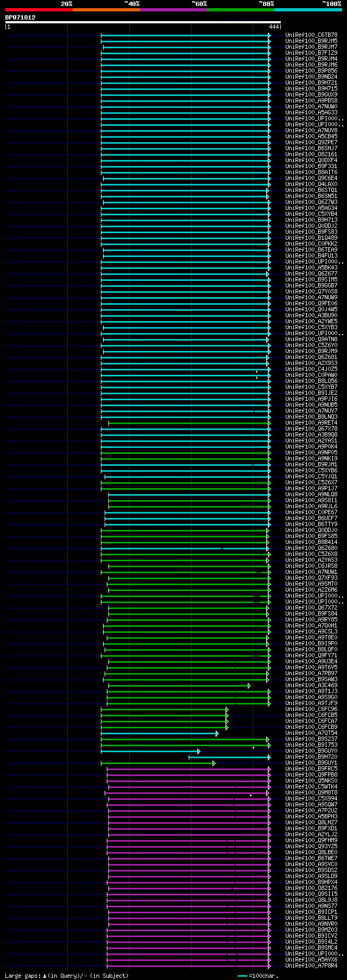This screenshot has width=347, height=980.
Task: Select hit UniRef100_B6STQ1
Action: coord(311,190)
